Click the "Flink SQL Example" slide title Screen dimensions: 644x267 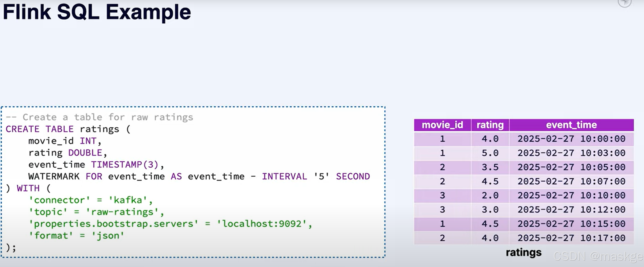pos(97,13)
